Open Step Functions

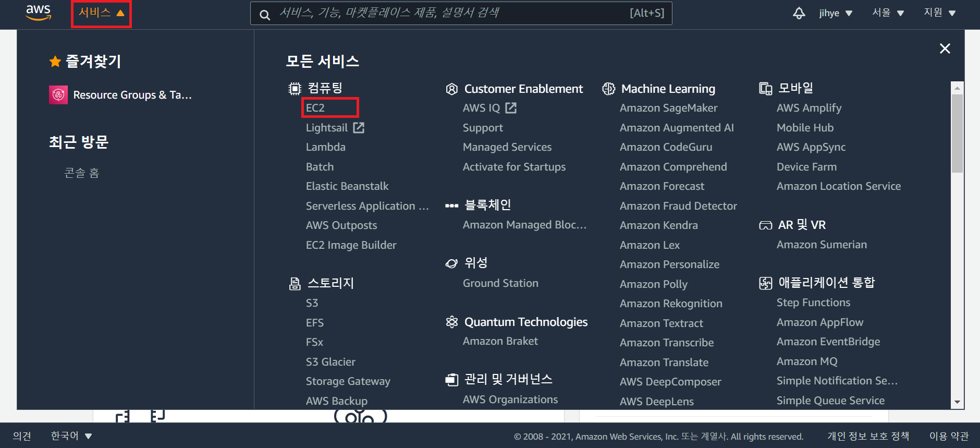pos(813,302)
